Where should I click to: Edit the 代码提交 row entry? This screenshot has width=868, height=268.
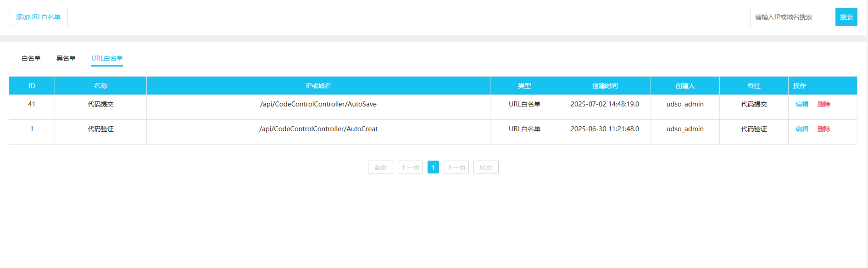tap(801, 104)
